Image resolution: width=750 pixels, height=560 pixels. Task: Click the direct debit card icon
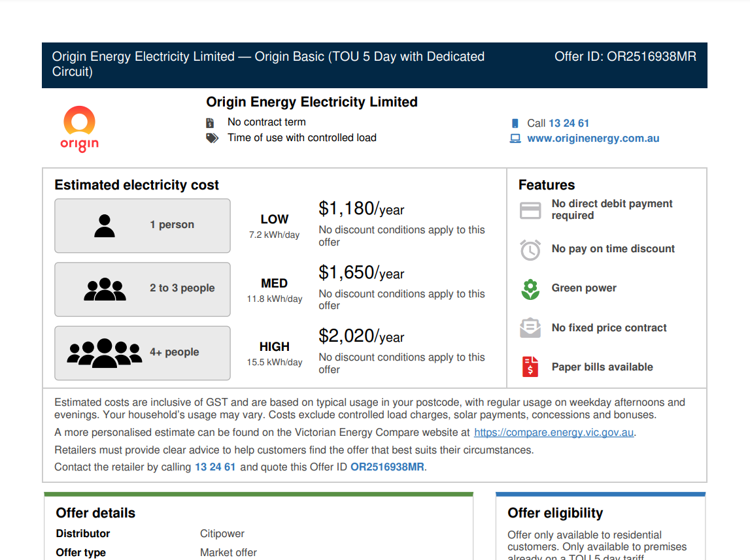click(x=530, y=210)
